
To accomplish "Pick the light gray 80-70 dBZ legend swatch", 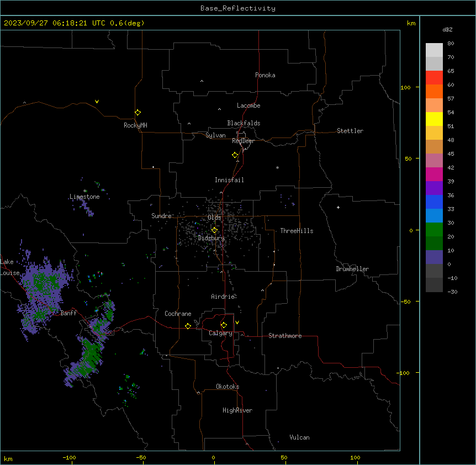I will (x=434, y=50).
